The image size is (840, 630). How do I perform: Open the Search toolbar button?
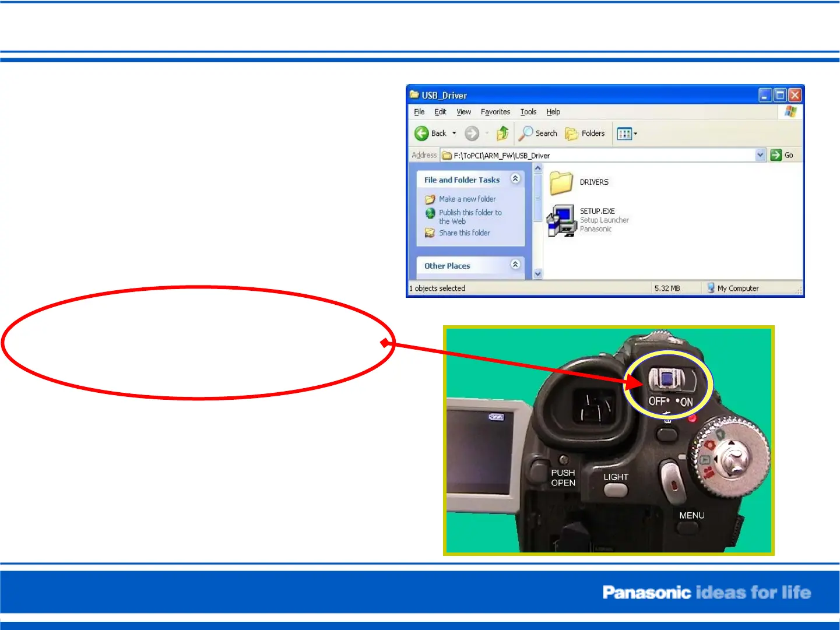[x=538, y=133]
